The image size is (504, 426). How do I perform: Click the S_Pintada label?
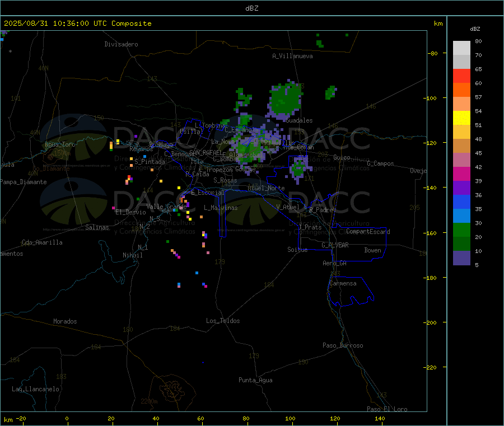[150, 162]
